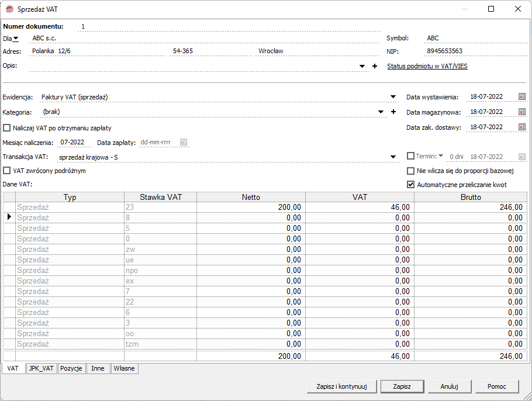Select the Sprzedaż row with rate ue
Screen dimensions: 532x401
point(265,260)
